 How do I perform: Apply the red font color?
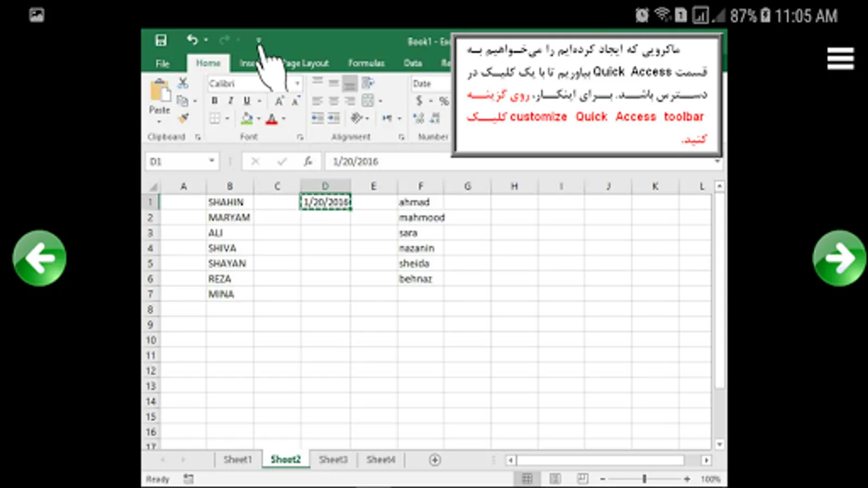pos(272,119)
